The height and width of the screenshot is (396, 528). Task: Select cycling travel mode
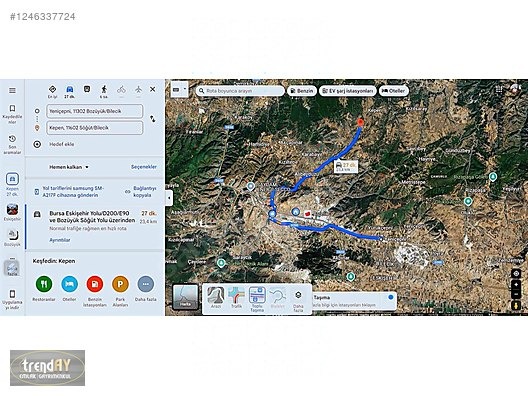pos(121,90)
